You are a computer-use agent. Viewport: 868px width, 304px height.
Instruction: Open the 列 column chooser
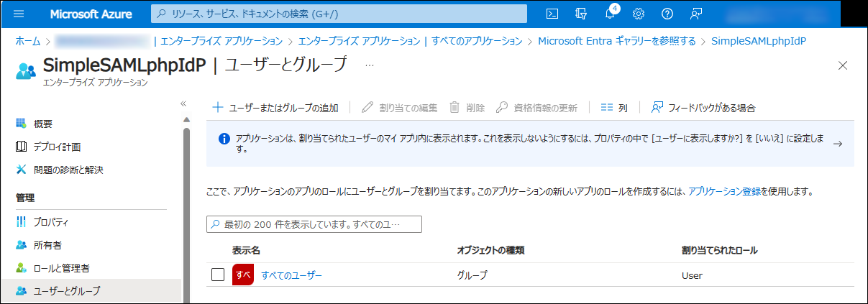pyautogui.click(x=614, y=108)
